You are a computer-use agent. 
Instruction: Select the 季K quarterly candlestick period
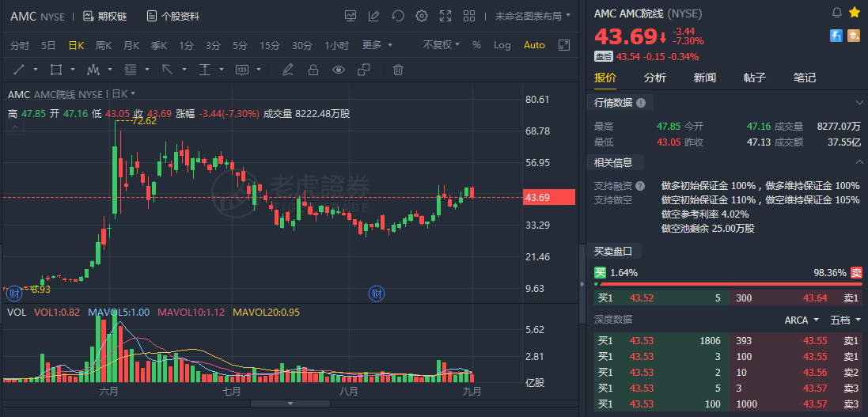point(159,45)
